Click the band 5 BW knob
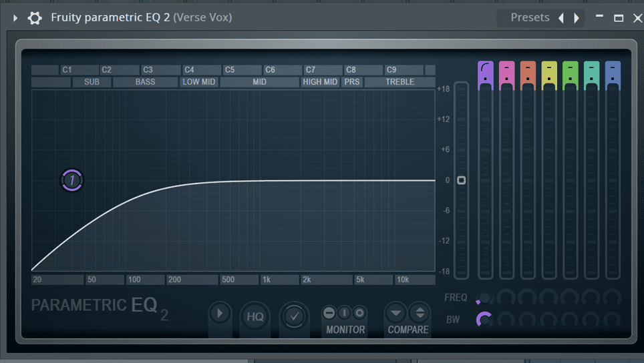The width and height of the screenshot is (644, 363). coord(570,320)
